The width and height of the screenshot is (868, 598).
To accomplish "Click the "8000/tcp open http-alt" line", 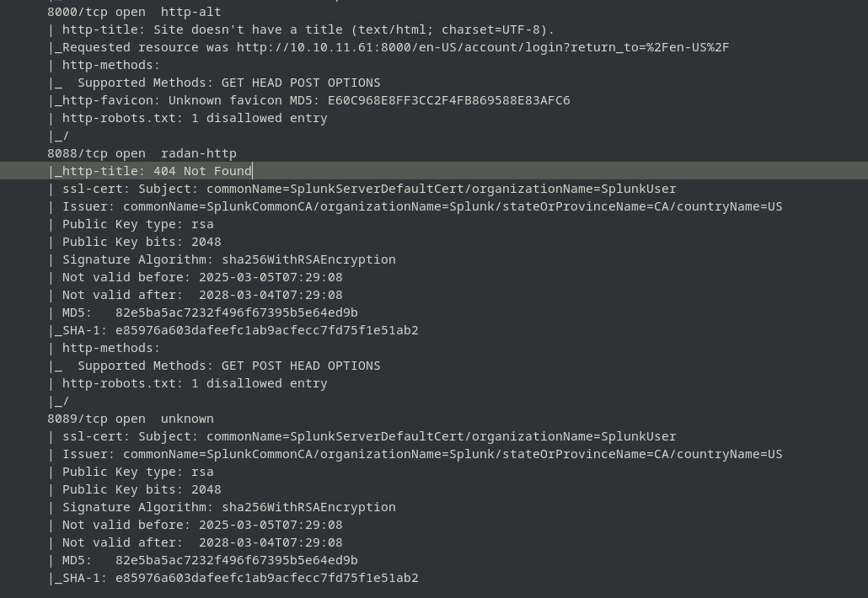I will pos(134,12).
